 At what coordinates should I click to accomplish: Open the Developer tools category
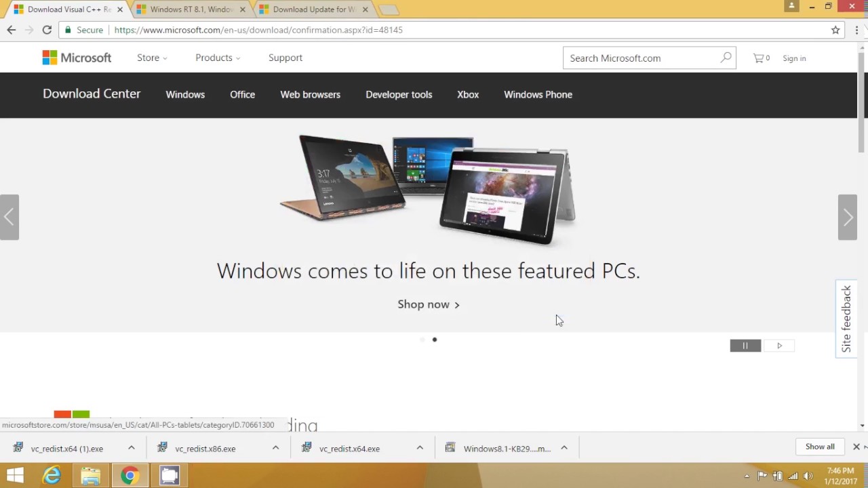click(399, 94)
